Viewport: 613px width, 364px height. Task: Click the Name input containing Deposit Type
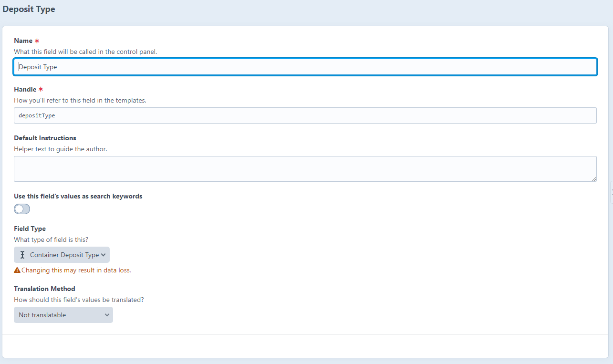[x=305, y=67]
